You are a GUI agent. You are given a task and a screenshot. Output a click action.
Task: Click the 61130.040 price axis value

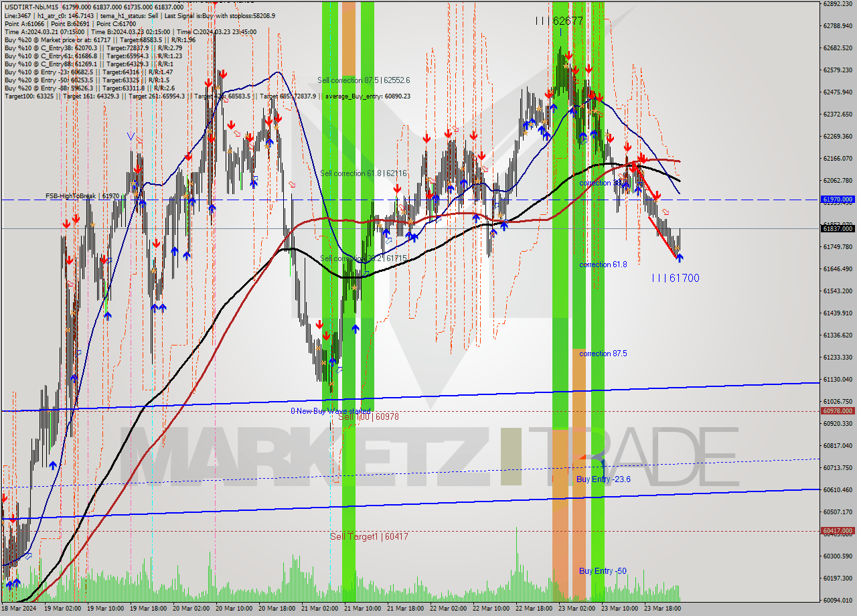[838, 379]
